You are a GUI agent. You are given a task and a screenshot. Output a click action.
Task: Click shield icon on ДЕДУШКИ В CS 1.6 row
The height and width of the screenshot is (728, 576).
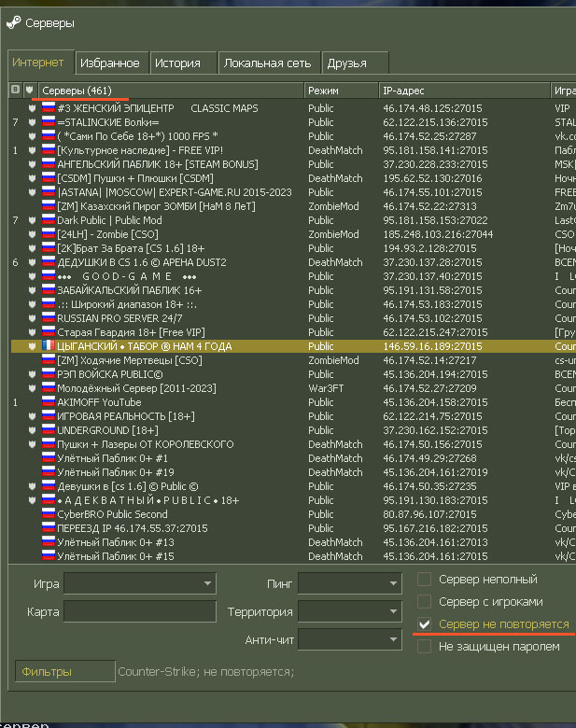pos(32,262)
